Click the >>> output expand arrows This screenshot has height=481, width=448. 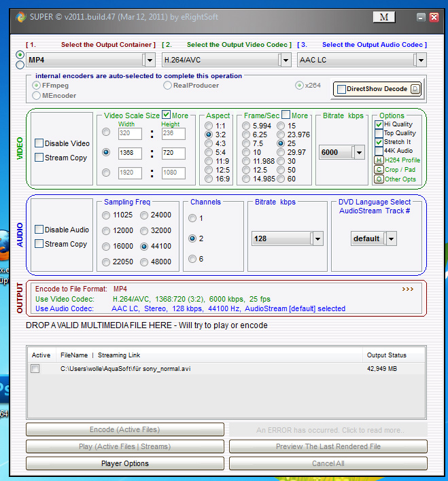(x=407, y=289)
